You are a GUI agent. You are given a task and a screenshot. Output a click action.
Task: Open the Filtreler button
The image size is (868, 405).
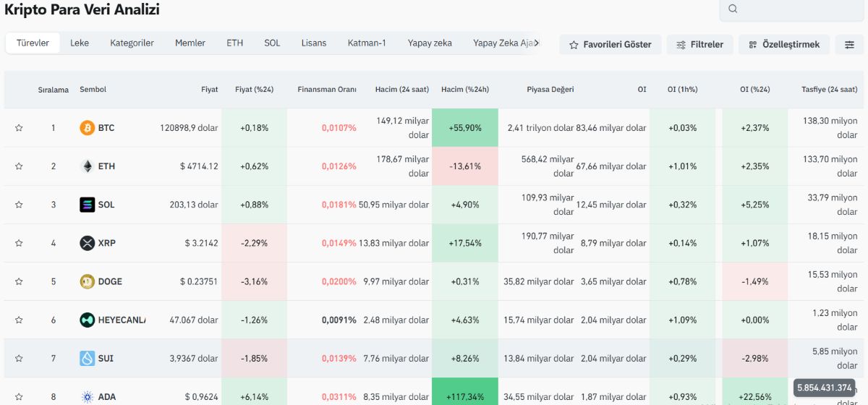700,45
